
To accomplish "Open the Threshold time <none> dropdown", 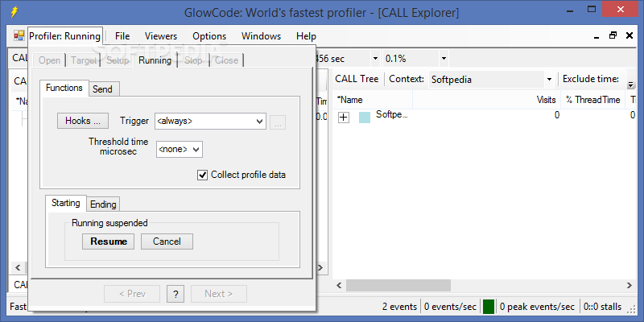I will click(180, 150).
